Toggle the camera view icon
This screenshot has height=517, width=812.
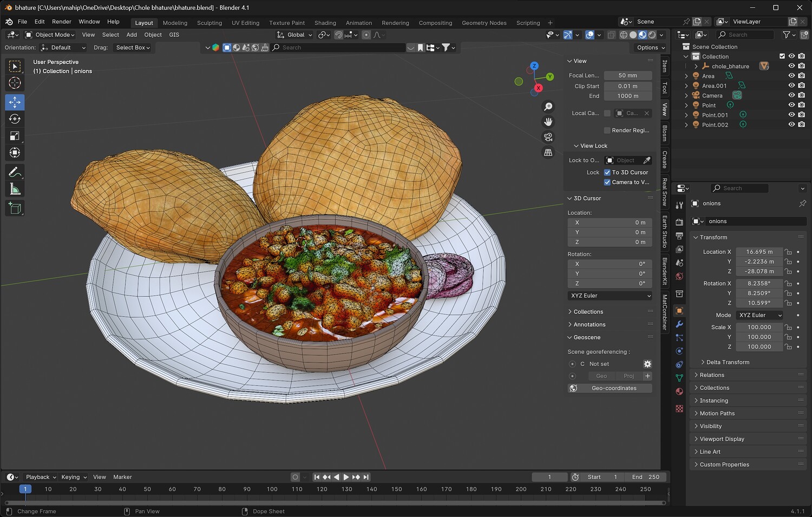[x=548, y=137]
